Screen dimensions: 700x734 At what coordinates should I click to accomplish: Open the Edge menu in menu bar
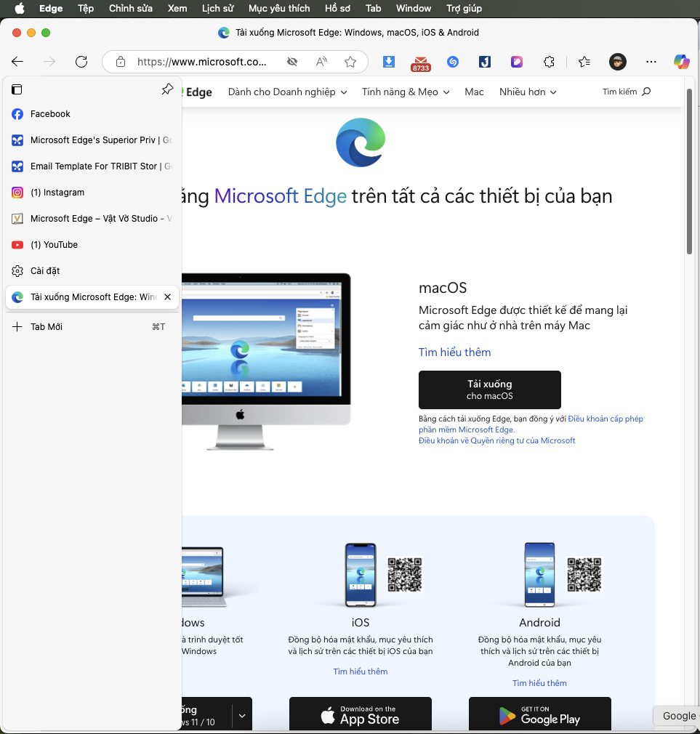coord(51,9)
